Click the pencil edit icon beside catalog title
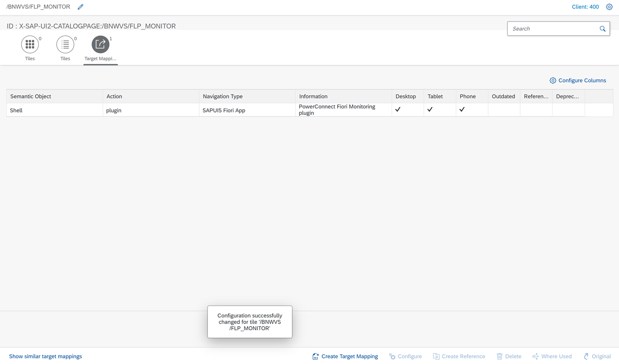 (80, 7)
